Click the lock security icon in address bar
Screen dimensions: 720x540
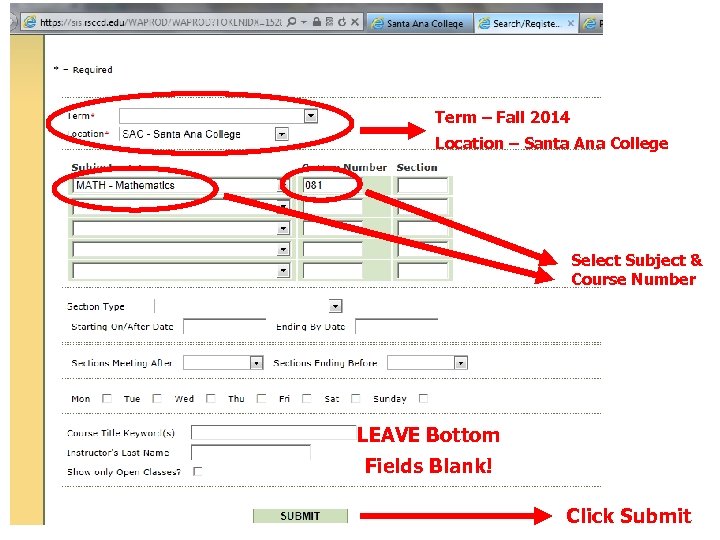(316, 22)
